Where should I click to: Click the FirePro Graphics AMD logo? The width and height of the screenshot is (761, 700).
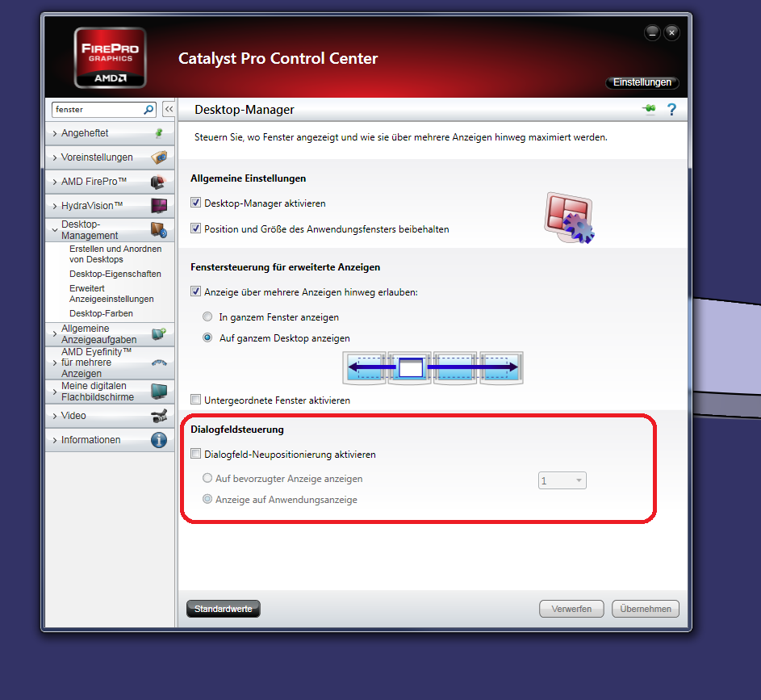pyautogui.click(x=111, y=58)
